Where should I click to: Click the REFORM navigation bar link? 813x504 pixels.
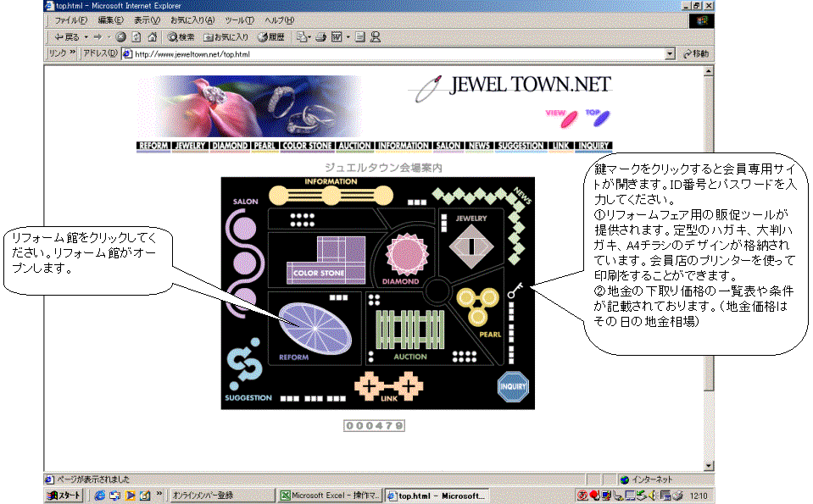tap(153, 146)
